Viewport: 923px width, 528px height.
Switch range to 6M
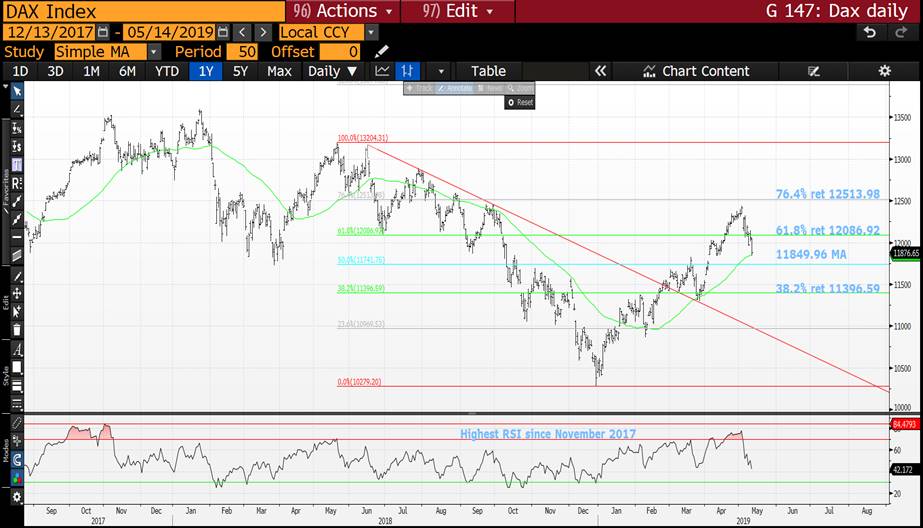tap(127, 71)
